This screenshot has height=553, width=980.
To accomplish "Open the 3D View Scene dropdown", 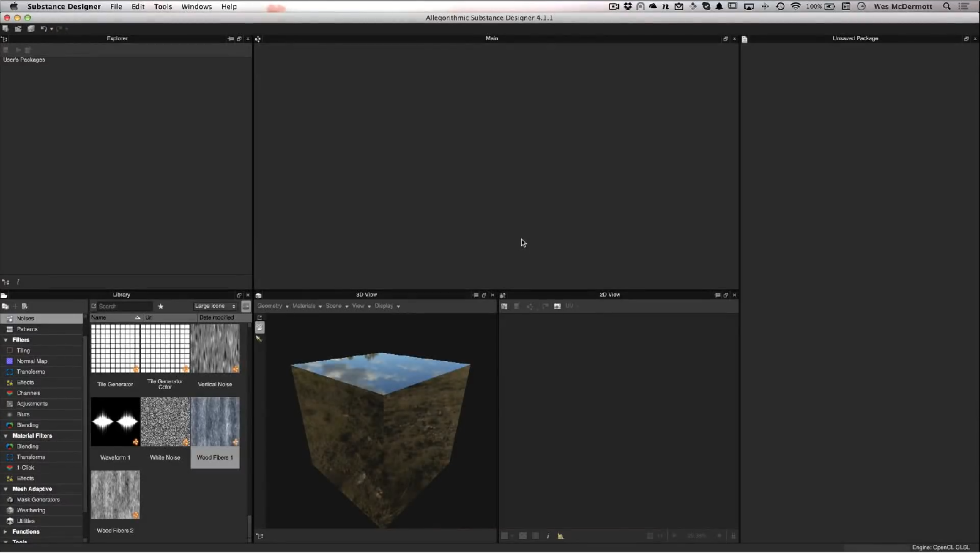I will [337, 307].
